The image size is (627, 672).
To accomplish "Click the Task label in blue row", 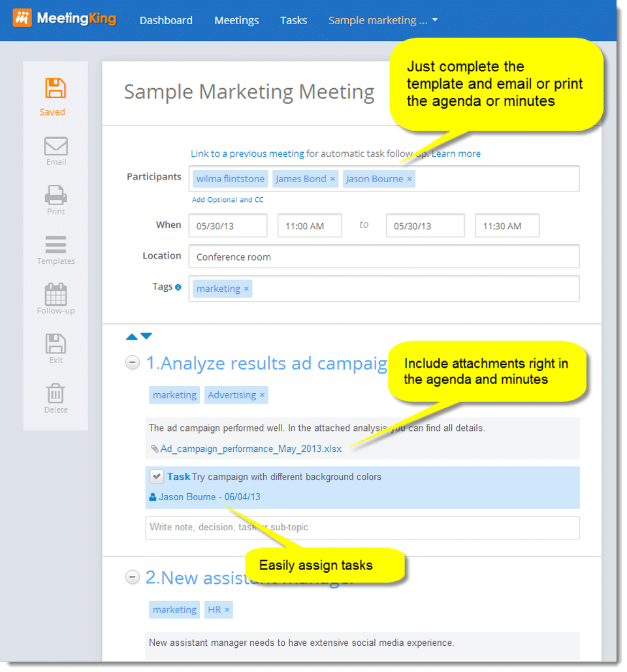I will coord(178,477).
